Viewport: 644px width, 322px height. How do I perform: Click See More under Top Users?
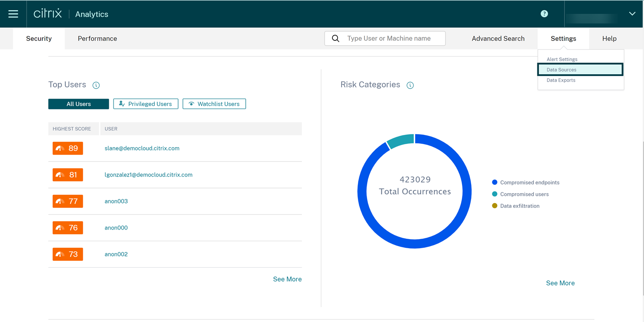click(287, 279)
